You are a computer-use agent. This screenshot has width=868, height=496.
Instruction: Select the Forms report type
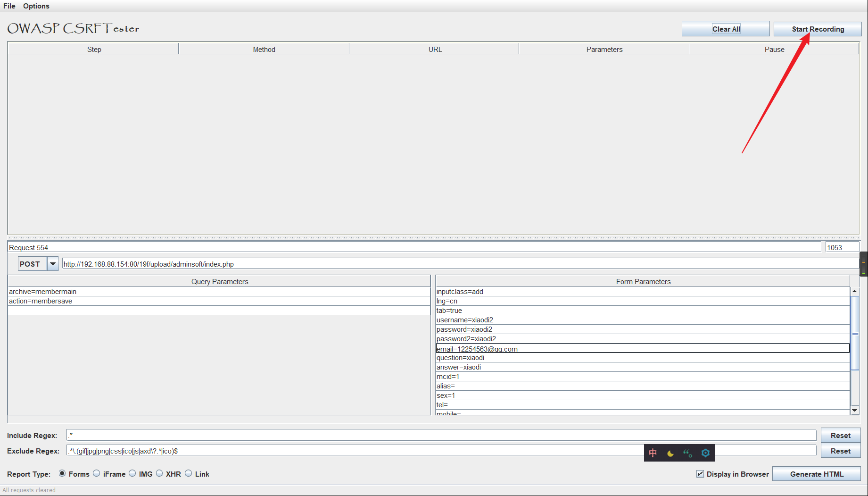pos(62,473)
